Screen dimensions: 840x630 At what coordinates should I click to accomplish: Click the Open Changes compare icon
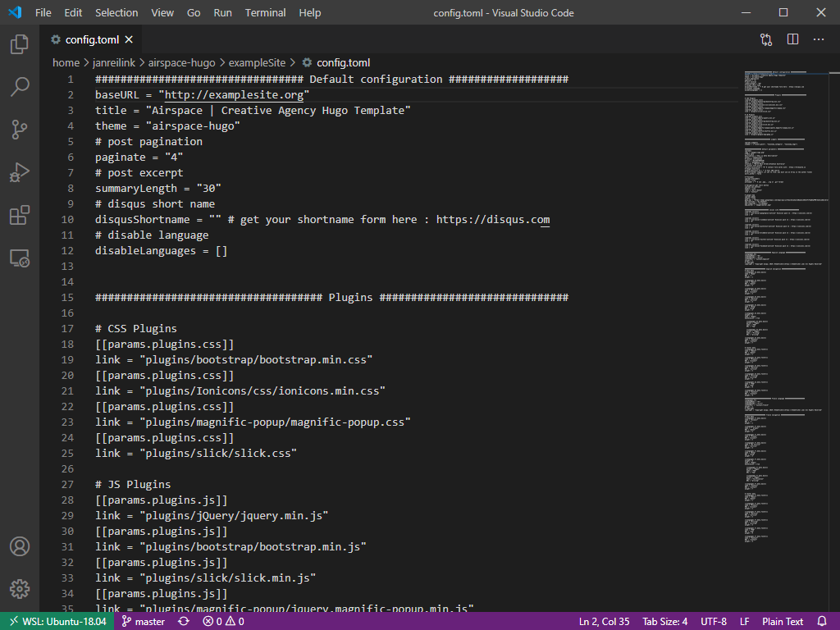(x=766, y=39)
